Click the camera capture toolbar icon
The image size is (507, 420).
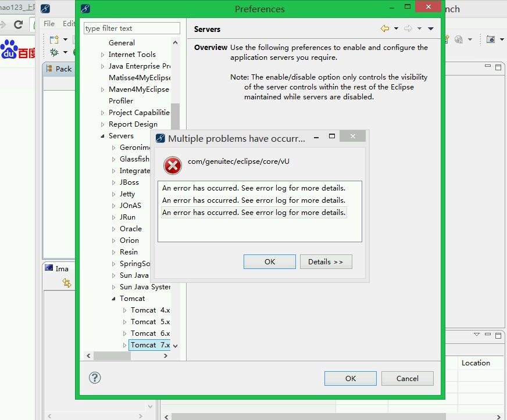tap(491, 40)
